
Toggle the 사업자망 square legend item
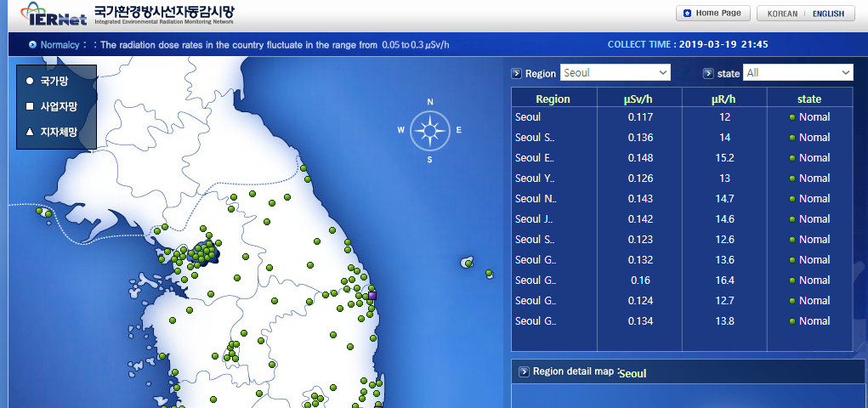(x=30, y=107)
